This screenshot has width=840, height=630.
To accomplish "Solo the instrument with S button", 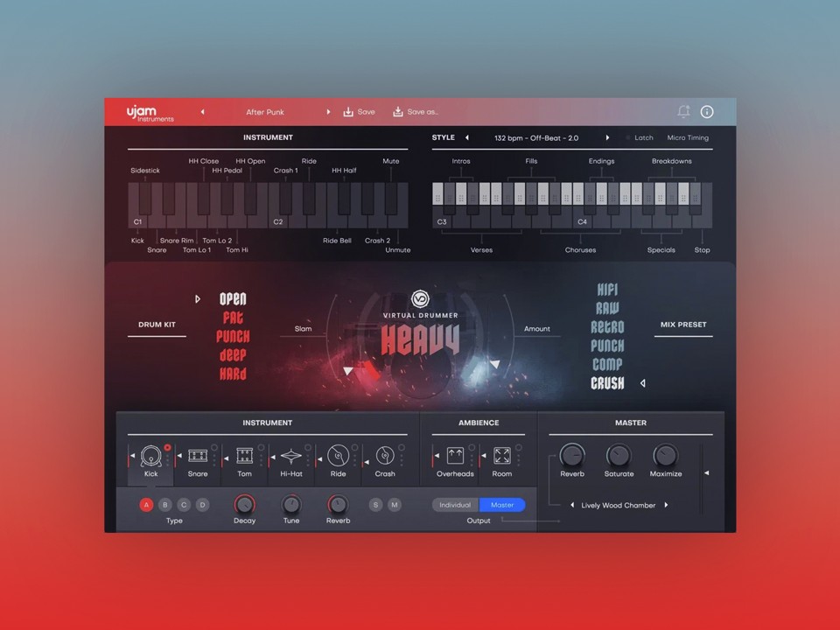I will coord(375,505).
